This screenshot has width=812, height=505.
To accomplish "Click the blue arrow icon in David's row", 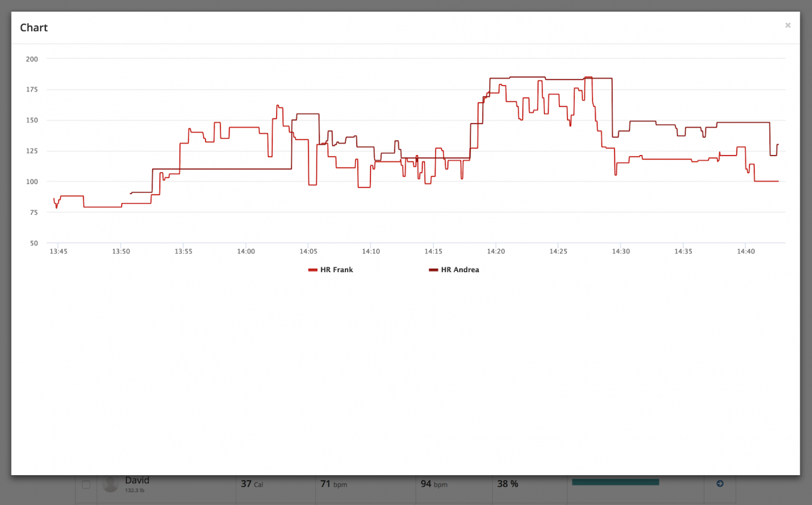I will pos(720,483).
